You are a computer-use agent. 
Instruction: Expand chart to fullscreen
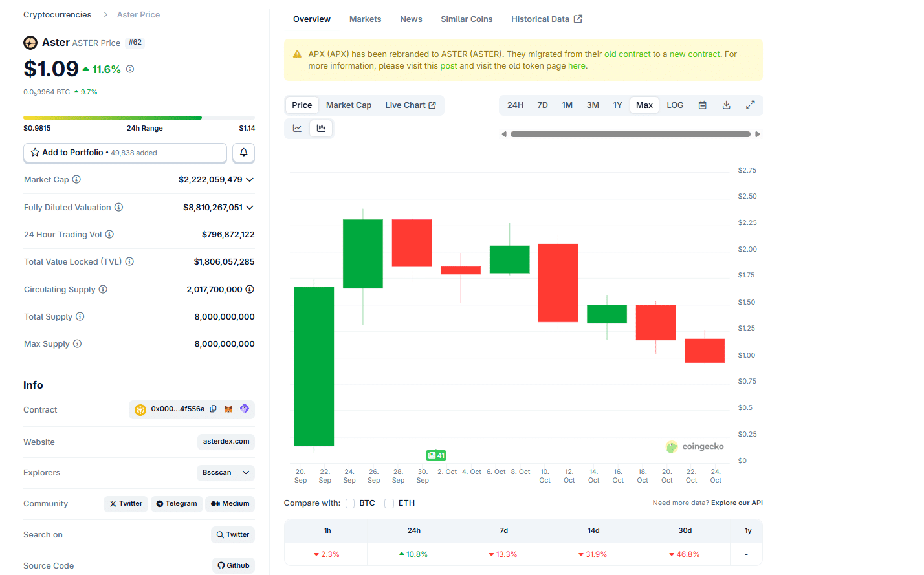tap(751, 105)
